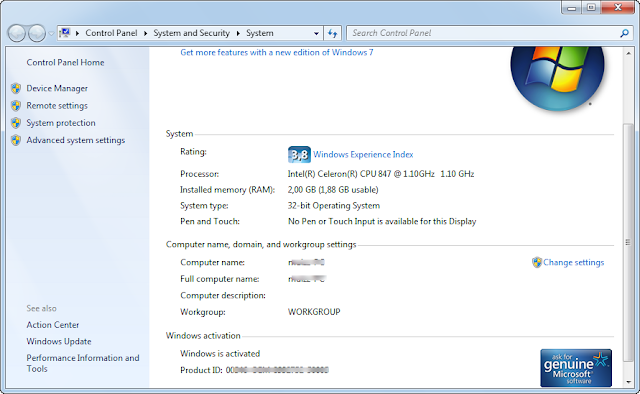The height and width of the screenshot is (394, 640).
Task: Click the shield icon beside Advanced system settings
Action: click(x=16, y=140)
